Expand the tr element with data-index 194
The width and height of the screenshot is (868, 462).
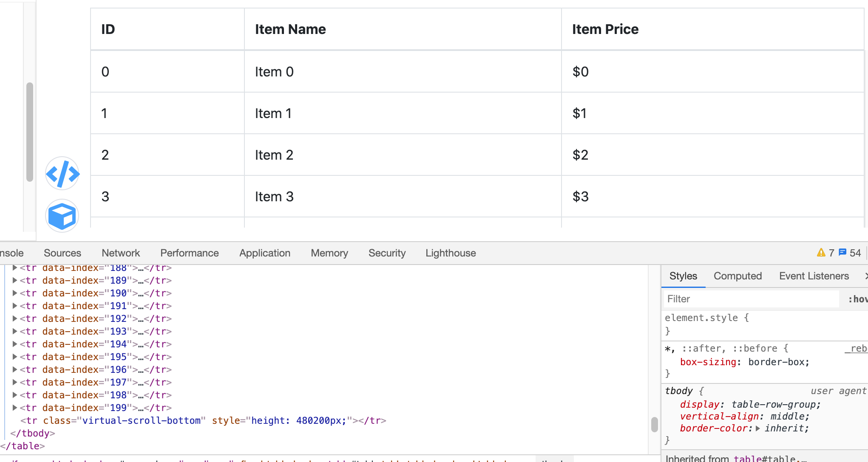(14, 344)
